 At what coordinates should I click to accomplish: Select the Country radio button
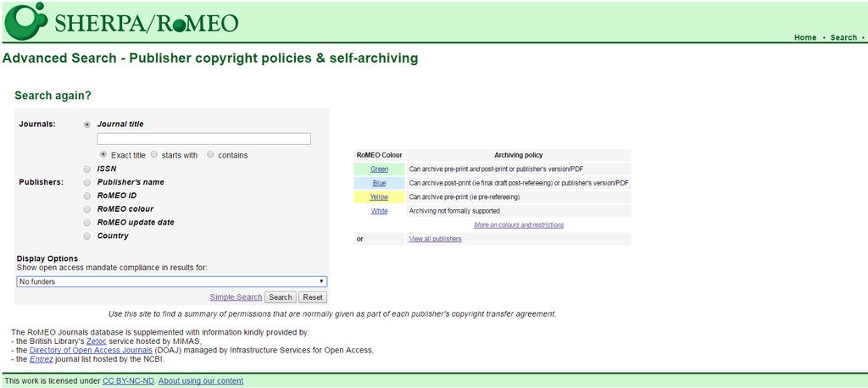87,236
